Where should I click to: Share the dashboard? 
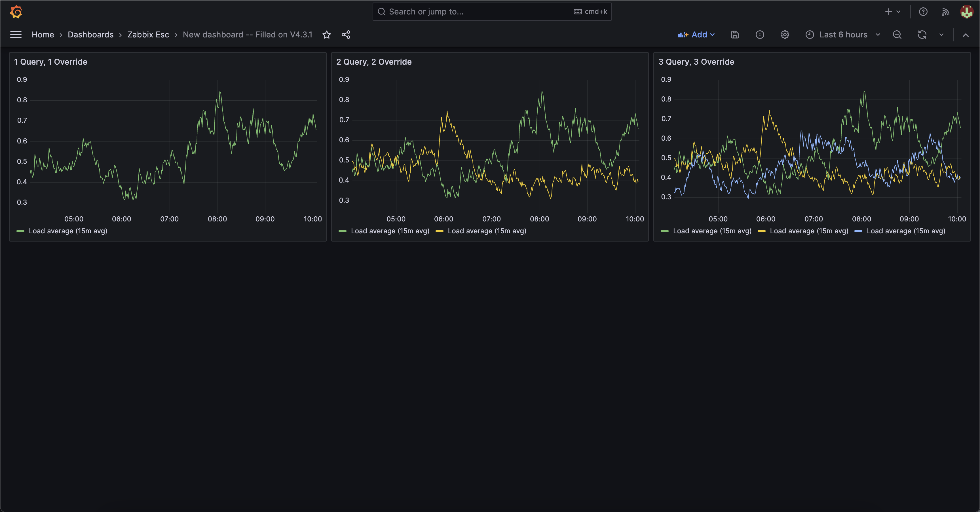346,35
